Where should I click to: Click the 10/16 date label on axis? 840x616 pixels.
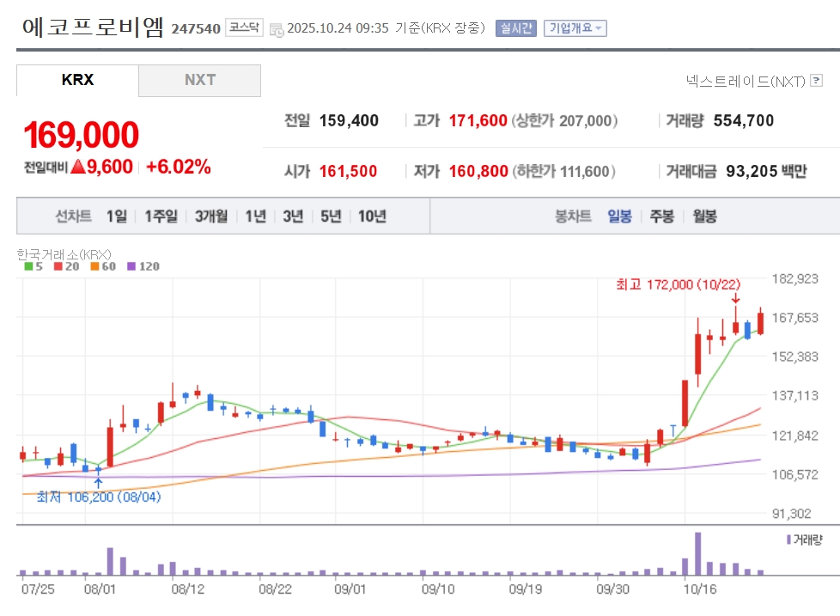pos(700,589)
